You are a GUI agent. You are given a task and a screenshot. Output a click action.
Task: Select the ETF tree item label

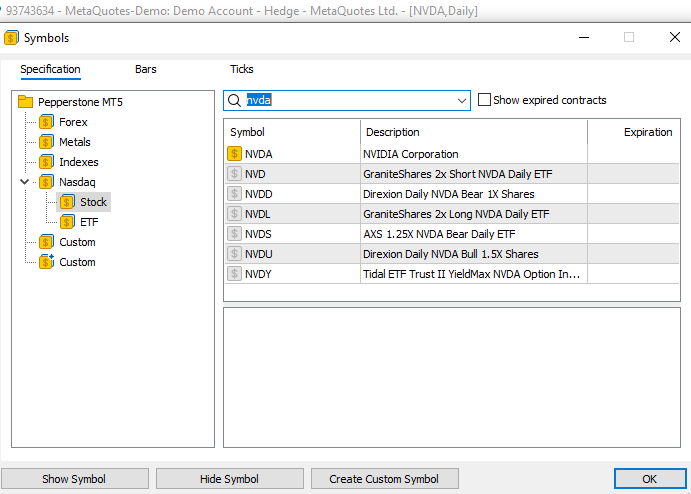click(x=89, y=222)
